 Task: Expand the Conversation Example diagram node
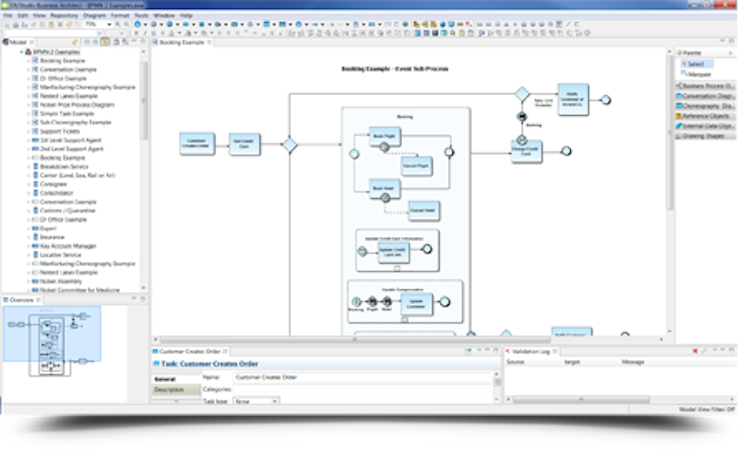(28, 70)
